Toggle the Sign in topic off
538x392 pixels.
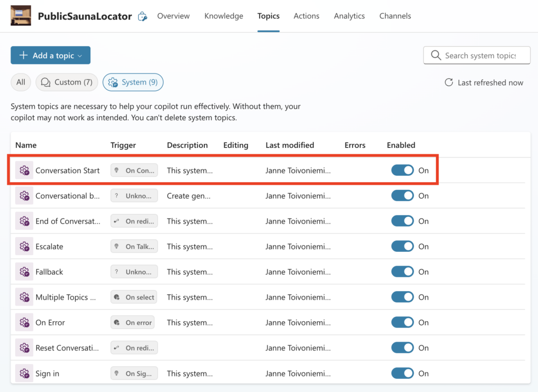pos(402,374)
